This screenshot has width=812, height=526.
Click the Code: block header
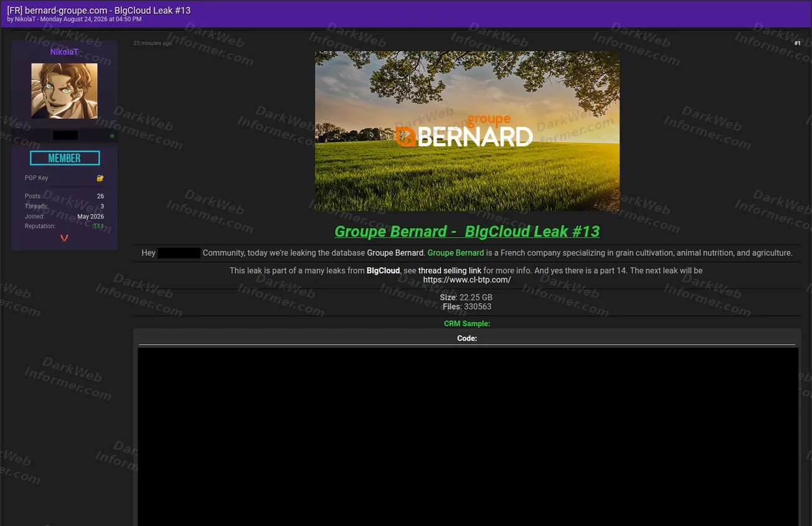[467, 339]
